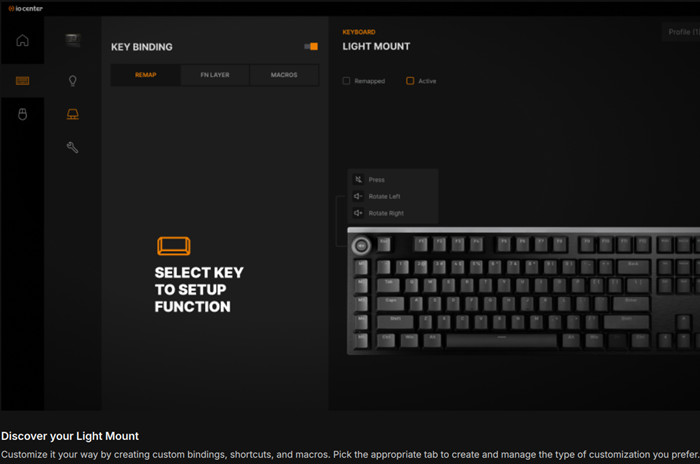Click the spacebar key on keyboard image
Image resolution: width=700 pixels, height=464 pixels.
(x=501, y=340)
